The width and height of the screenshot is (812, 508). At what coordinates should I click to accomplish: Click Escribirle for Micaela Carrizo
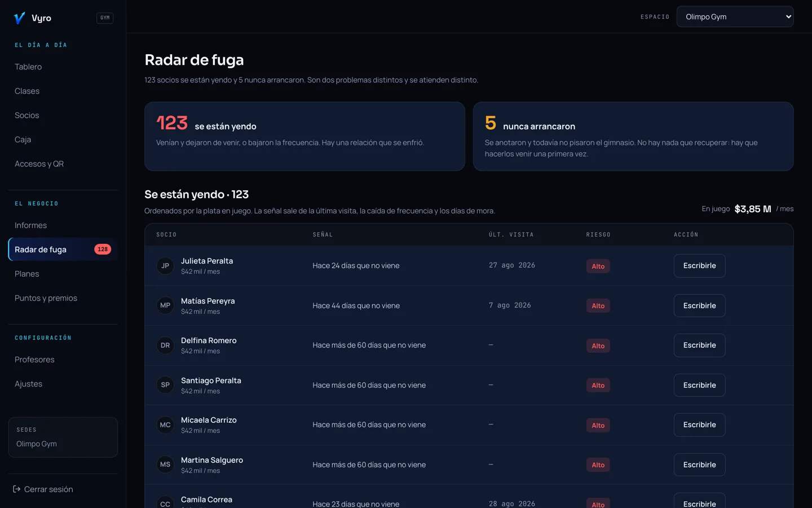point(699,425)
